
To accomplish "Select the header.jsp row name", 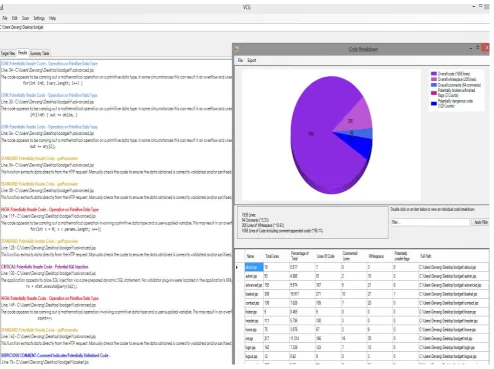I will point(254,321).
